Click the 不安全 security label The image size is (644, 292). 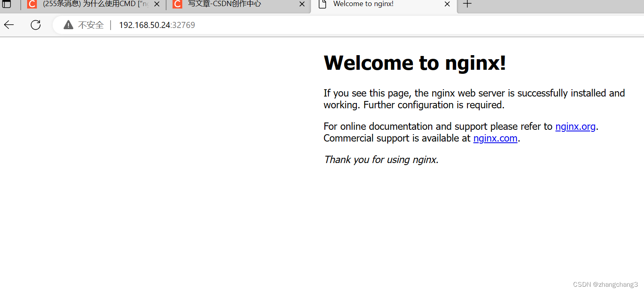click(91, 25)
